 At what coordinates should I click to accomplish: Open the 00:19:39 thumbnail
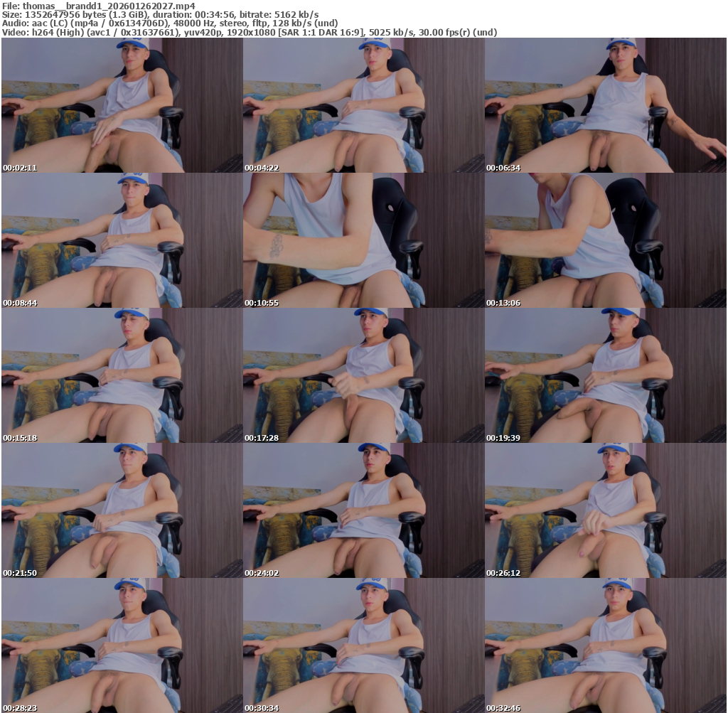point(605,375)
